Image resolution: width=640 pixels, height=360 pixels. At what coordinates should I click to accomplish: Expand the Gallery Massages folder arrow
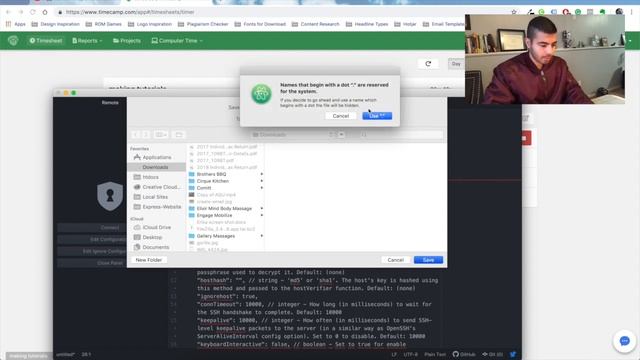262,236
